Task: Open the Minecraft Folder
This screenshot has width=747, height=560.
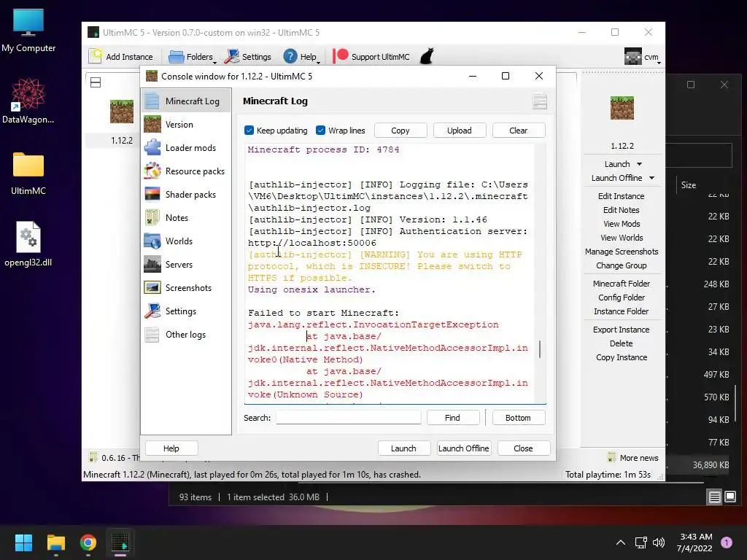Action: point(622,284)
